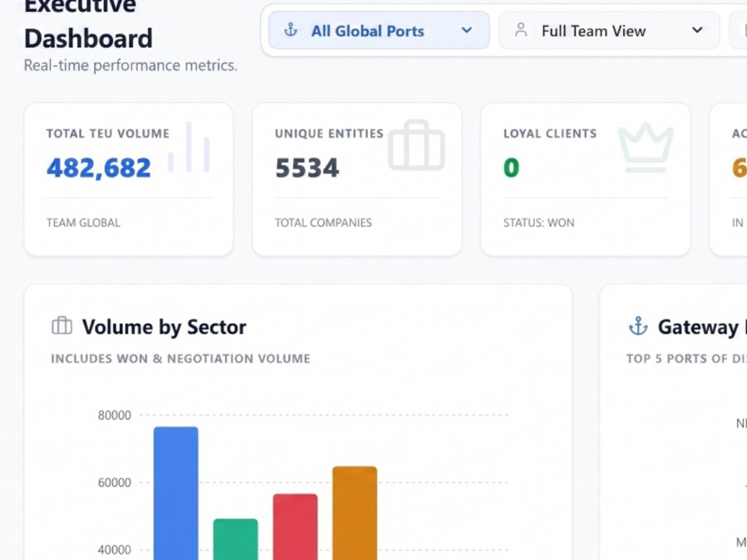This screenshot has width=747, height=560.
Task: Click the Volume by Sector heading
Action: tap(164, 327)
